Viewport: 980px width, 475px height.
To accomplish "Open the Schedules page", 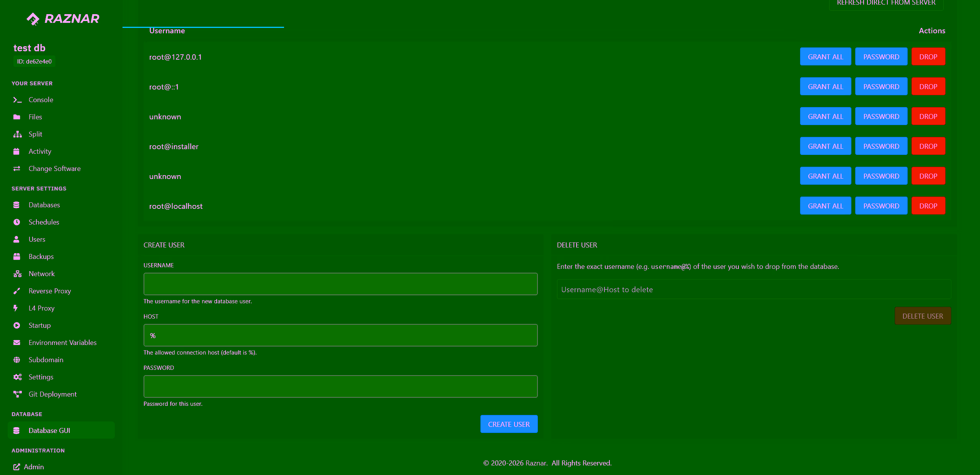I will pyautogui.click(x=61, y=222).
